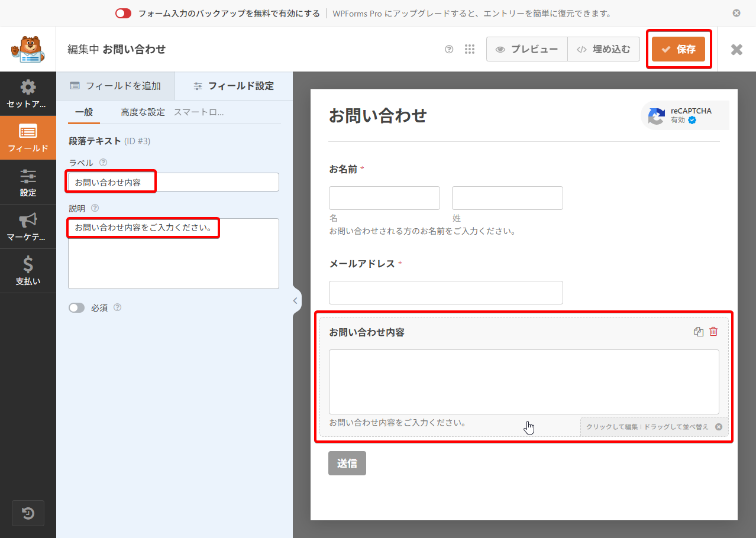Open the grid apps menu icon
This screenshot has width=756, height=538.
470,50
